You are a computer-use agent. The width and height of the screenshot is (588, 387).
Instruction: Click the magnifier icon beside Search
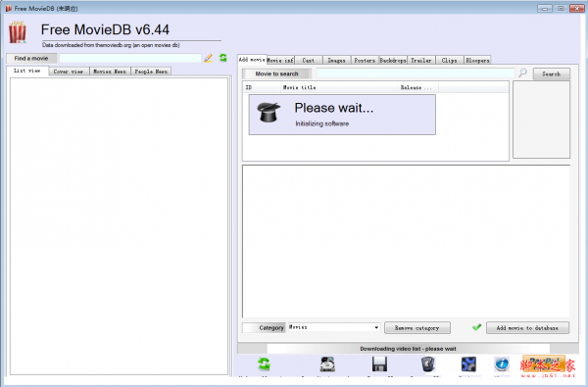[x=522, y=73]
